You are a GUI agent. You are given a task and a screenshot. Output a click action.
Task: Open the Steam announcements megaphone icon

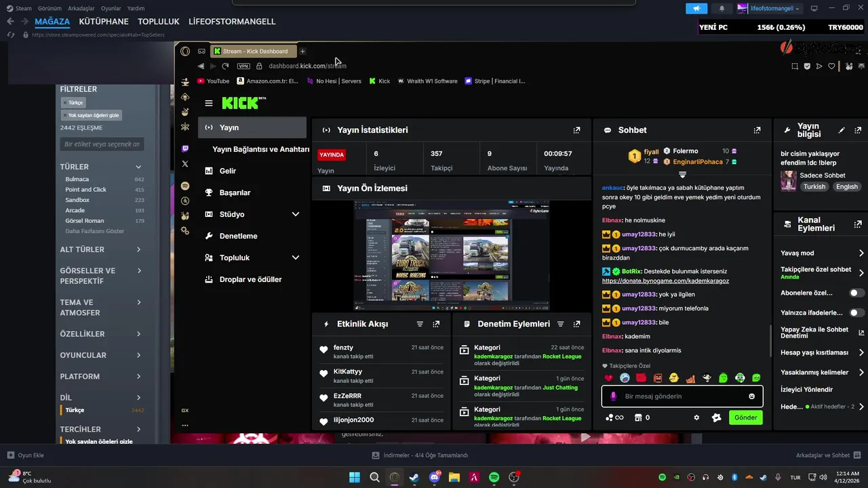coord(696,8)
